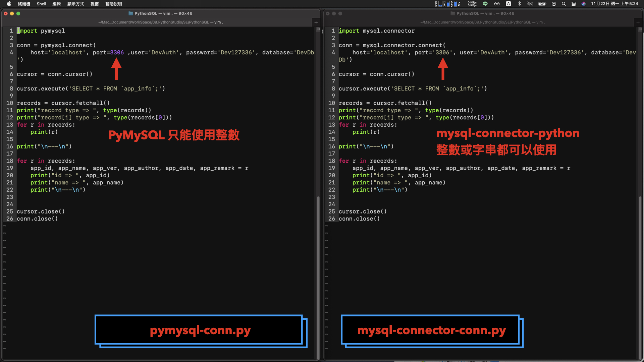The image size is (644, 362).
Task: Click the left terminal vertical scrollbar
Action: point(318,278)
